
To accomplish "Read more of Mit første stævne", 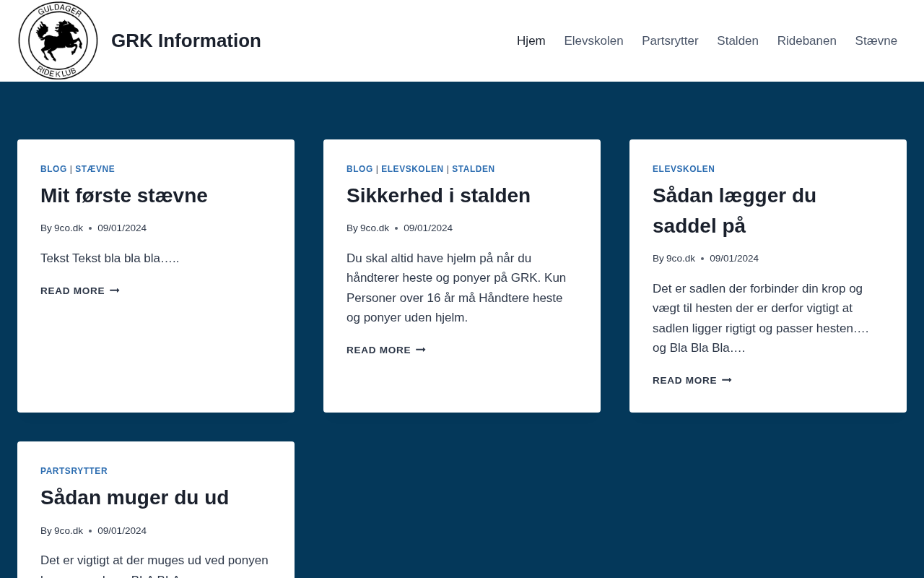I will tap(80, 290).
